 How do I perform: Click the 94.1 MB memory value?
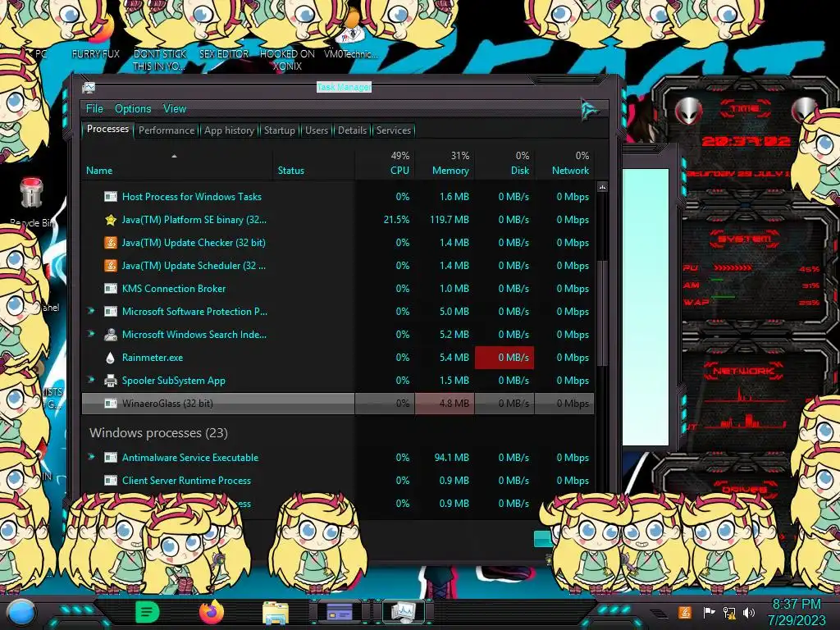click(451, 458)
